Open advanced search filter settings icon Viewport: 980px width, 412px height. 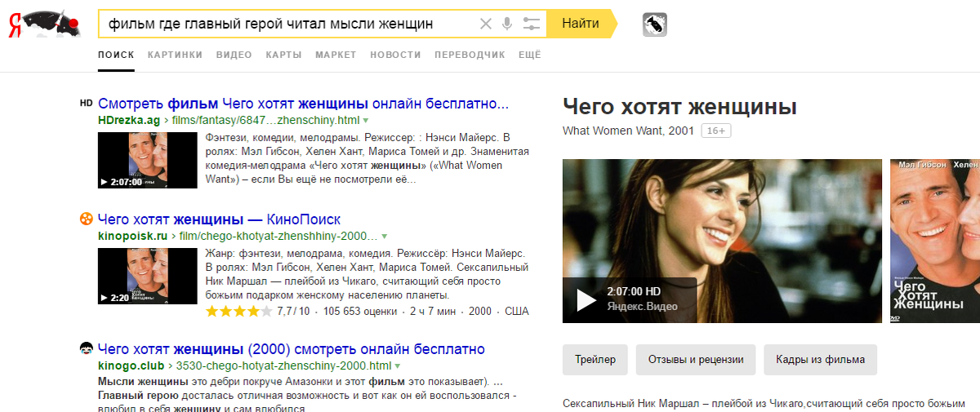(x=532, y=24)
